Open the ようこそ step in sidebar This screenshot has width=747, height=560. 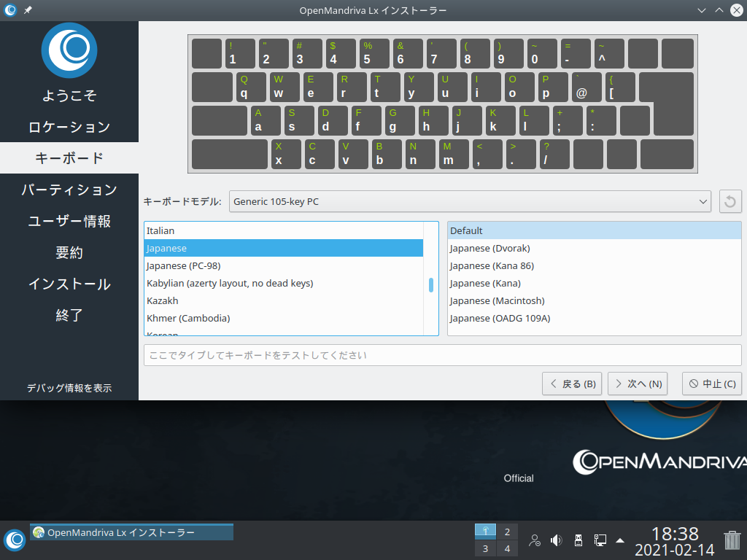point(69,96)
